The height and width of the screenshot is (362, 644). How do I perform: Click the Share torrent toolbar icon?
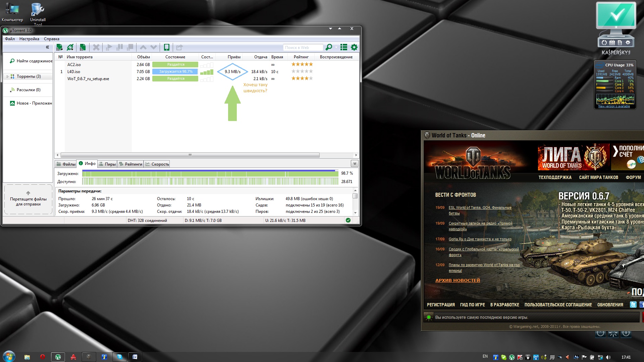[x=179, y=47]
